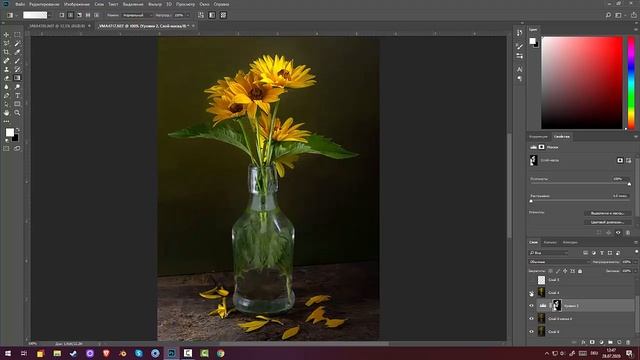
Task: Toggle lock position icon in Layers panel
Action: tap(565, 271)
